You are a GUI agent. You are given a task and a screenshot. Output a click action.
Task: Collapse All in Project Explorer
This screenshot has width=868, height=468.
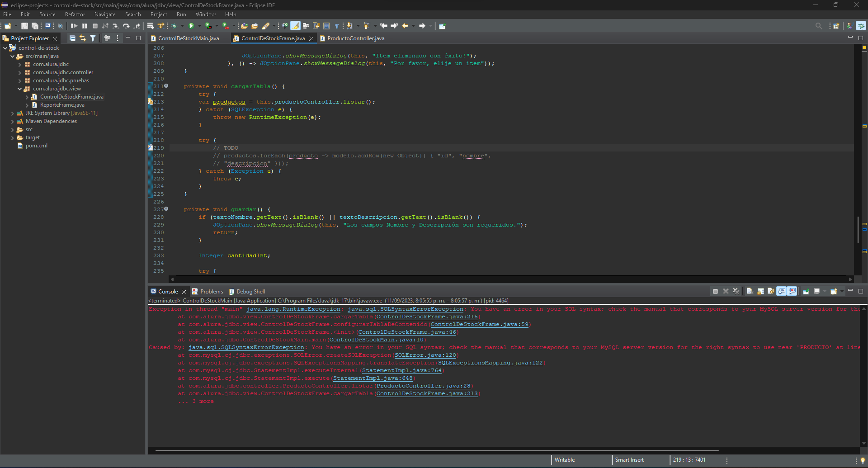point(72,38)
